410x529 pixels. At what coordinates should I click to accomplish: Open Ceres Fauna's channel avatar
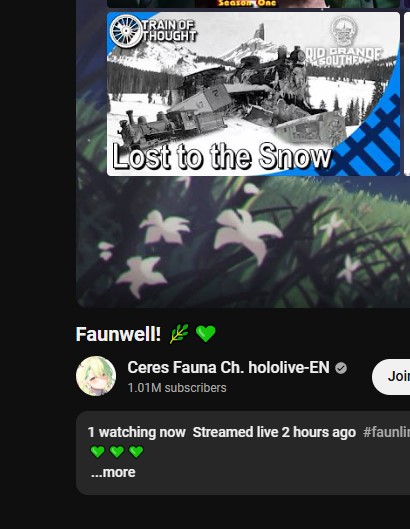click(x=96, y=375)
